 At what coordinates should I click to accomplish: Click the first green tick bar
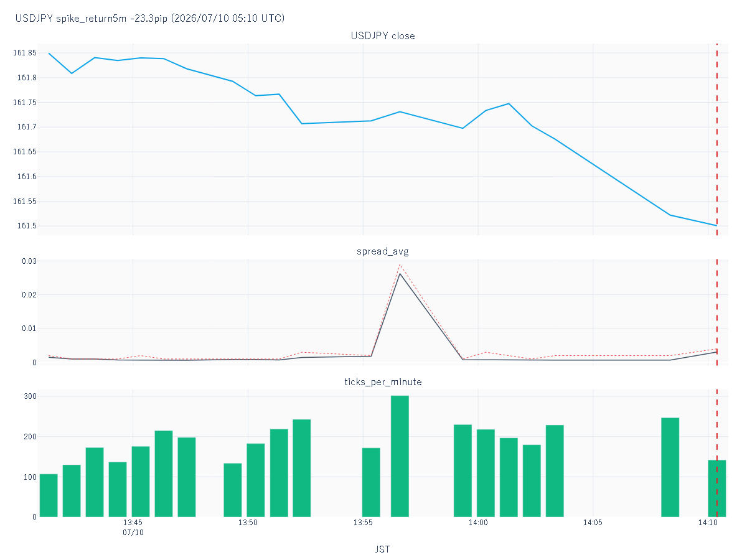tap(49, 495)
